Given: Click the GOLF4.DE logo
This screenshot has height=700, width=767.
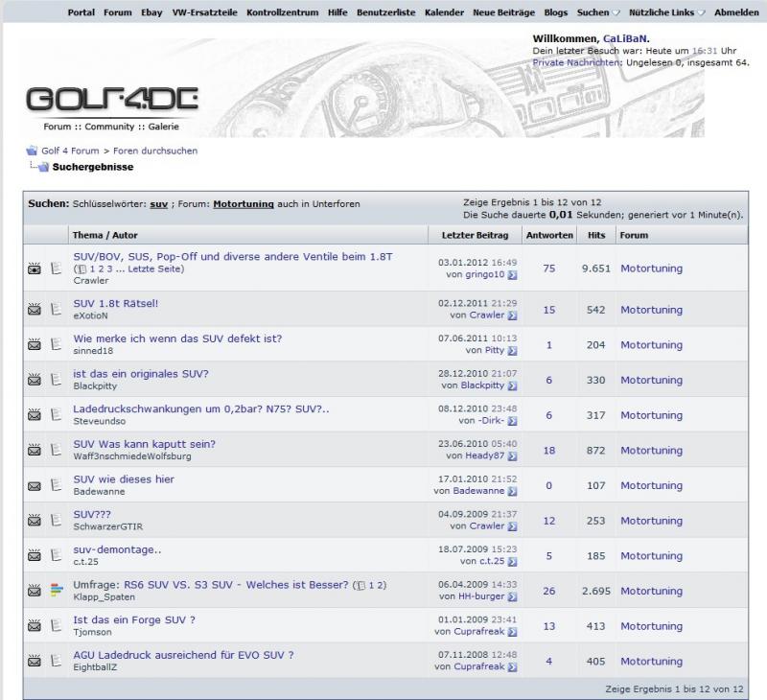Looking at the screenshot, I should coord(112,100).
